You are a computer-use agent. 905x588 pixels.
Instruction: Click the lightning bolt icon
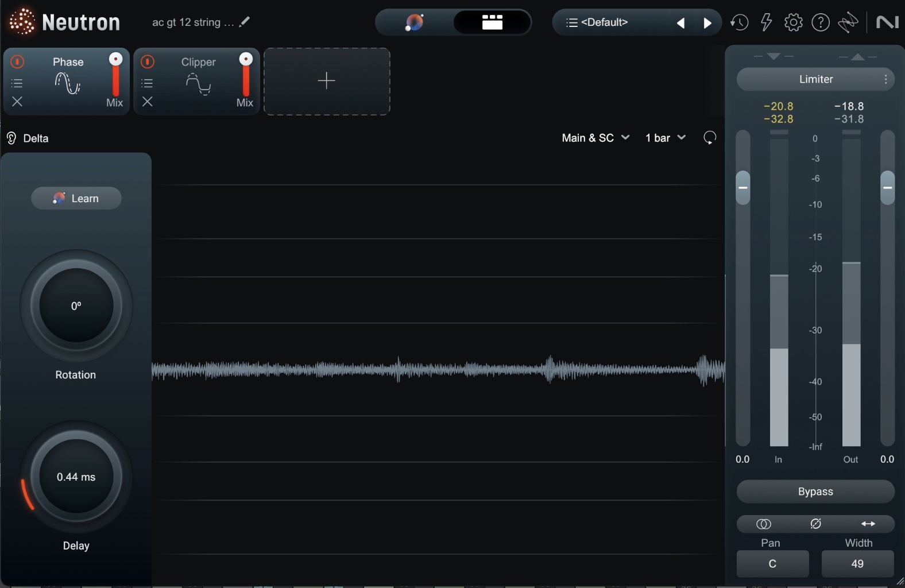766,22
